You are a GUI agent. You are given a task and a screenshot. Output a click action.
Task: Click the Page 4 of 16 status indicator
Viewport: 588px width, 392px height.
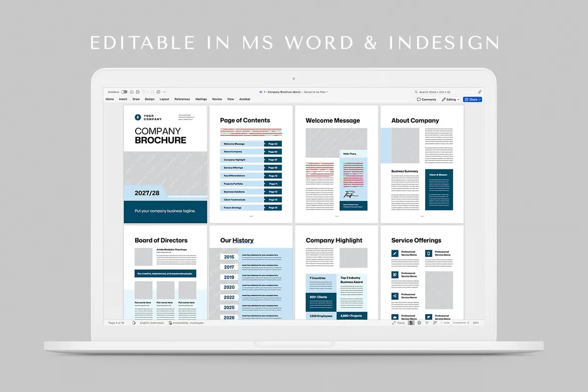click(116, 323)
